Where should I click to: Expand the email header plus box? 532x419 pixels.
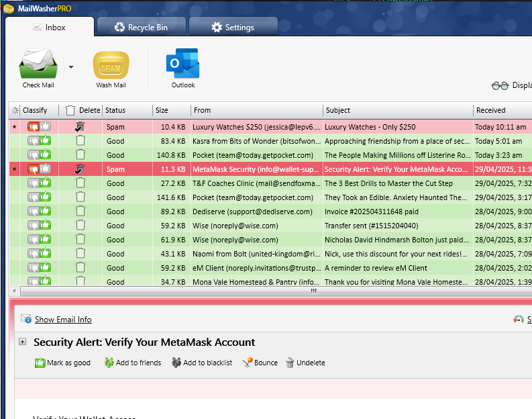point(22,342)
